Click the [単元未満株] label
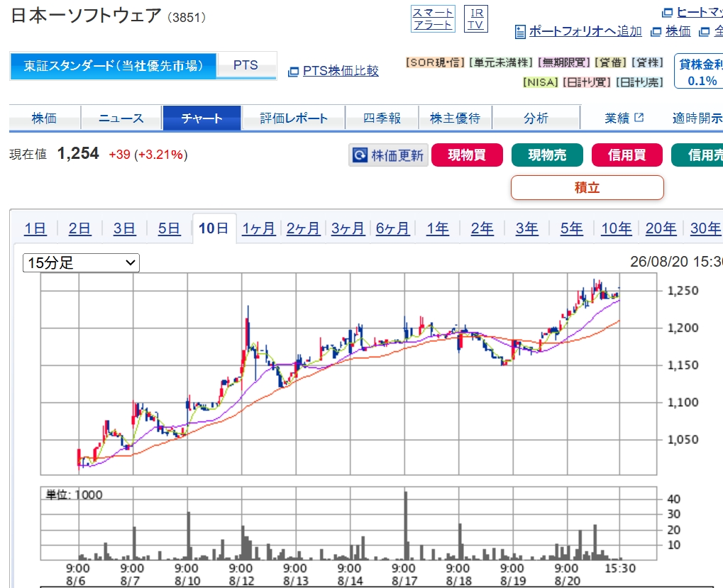The image size is (723, 588). [x=501, y=62]
